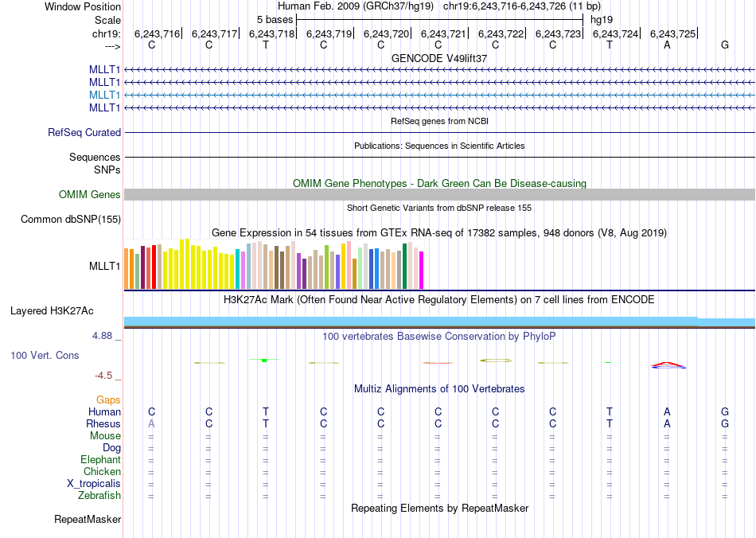Select the red bar in GTEx chart

point(154,267)
